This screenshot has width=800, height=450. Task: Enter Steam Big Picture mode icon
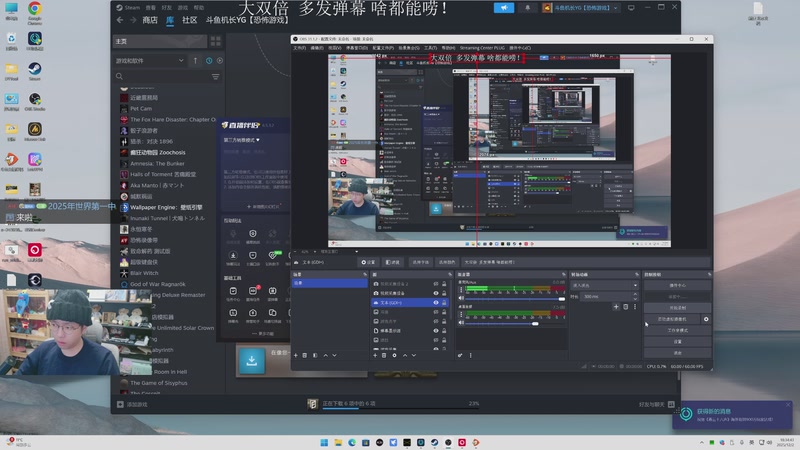click(631, 8)
